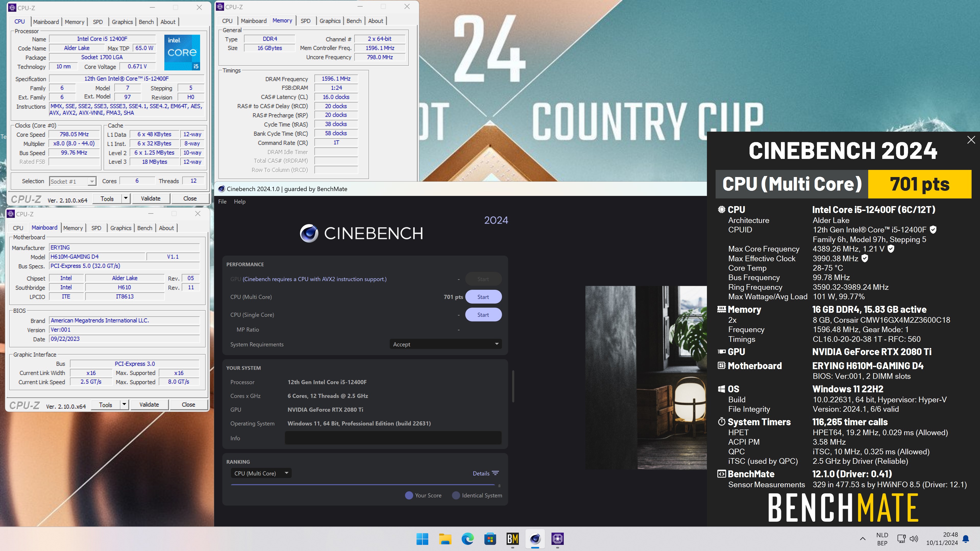This screenshot has width=980, height=551.
Task: Click the taskbar clock and date
Action: pos(942,539)
